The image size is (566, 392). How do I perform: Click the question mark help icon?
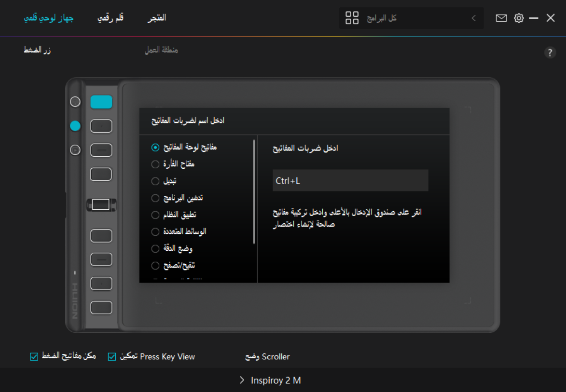[550, 53]
